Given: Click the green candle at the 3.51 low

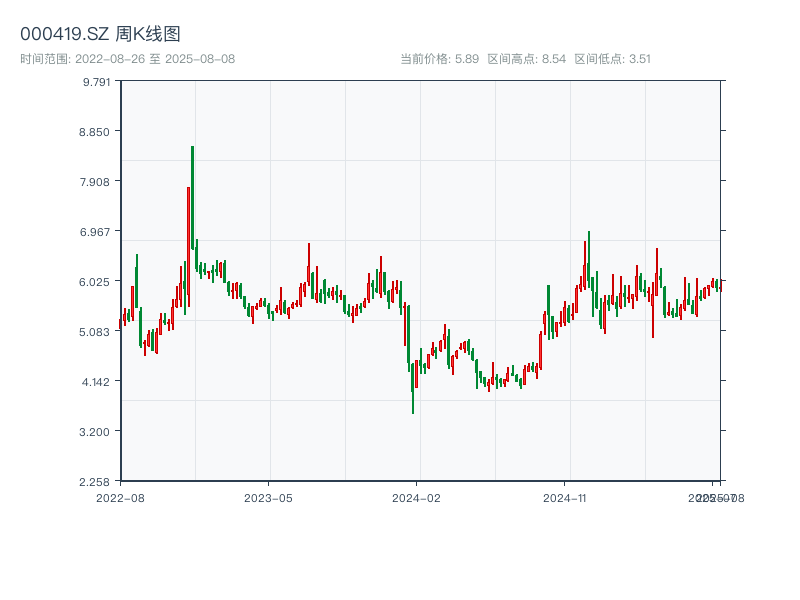Looking at the screenshot, I should [x=413, y=388].
